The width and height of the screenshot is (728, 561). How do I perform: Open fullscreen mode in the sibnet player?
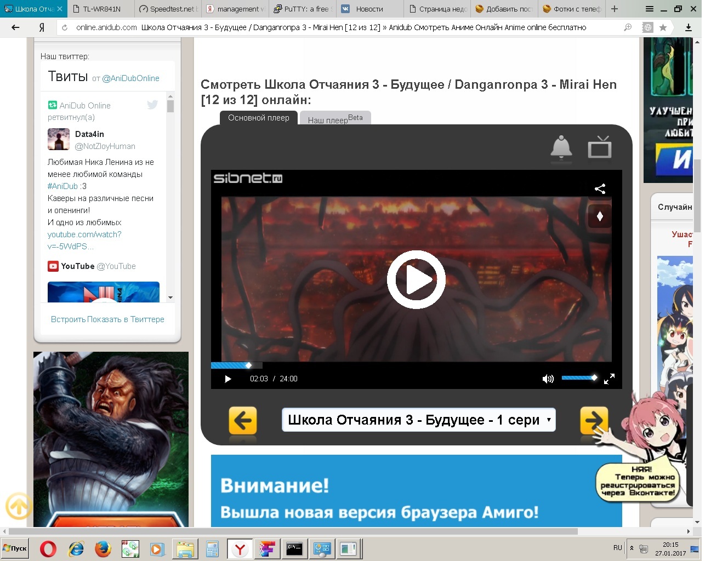coord(609,379)
